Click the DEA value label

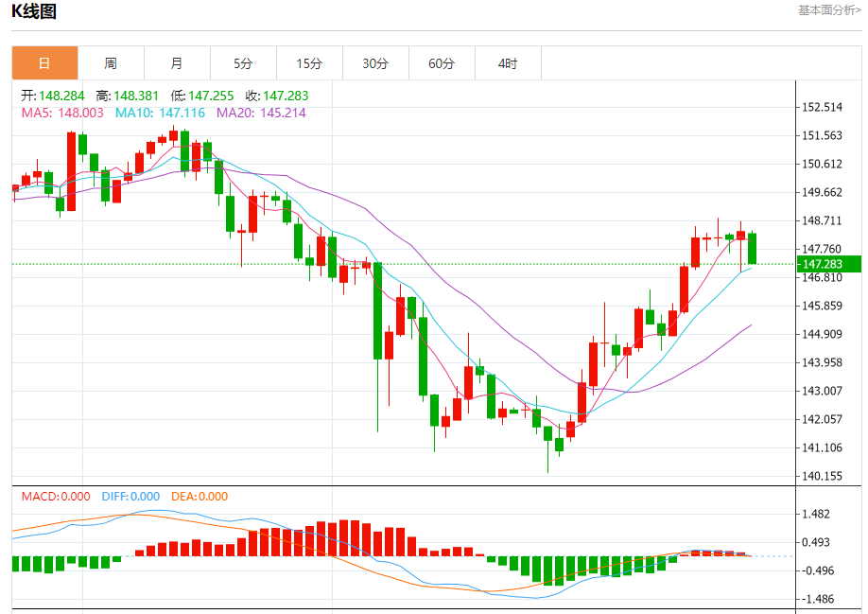pos(200,497)
